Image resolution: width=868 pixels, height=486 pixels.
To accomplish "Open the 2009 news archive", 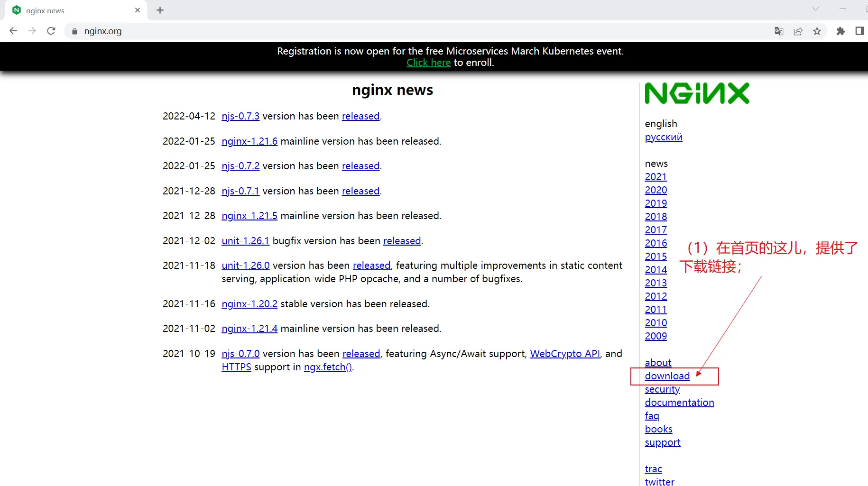I will (x=656, y=336).
